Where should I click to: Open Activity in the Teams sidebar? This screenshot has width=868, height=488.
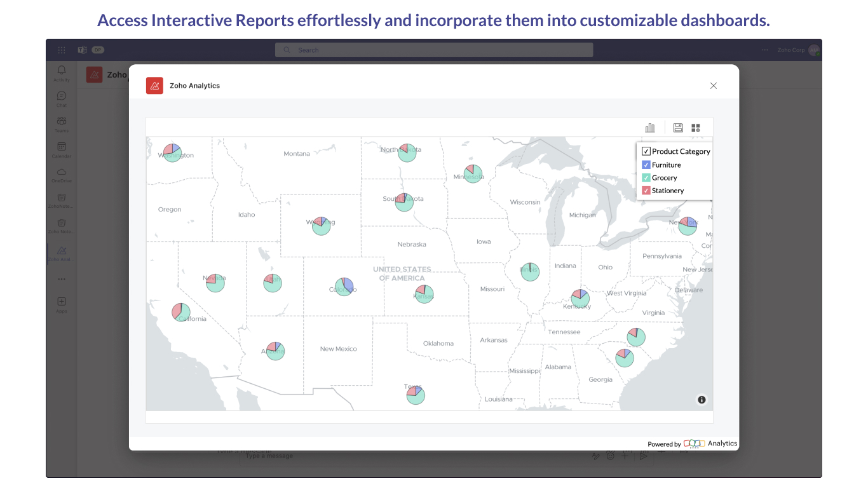[62, 73]
